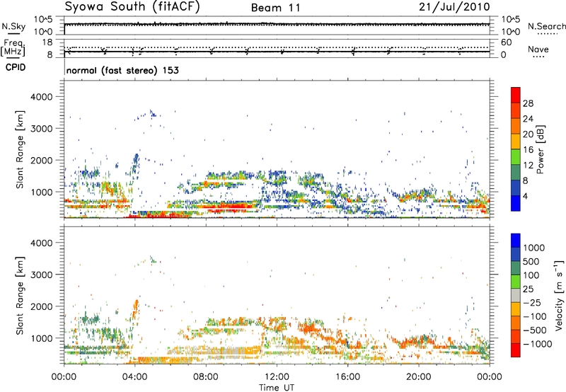This screenshot has height=392, width=566.
Task: Click the '16:00' time tick label
Action: click(347, 377)
